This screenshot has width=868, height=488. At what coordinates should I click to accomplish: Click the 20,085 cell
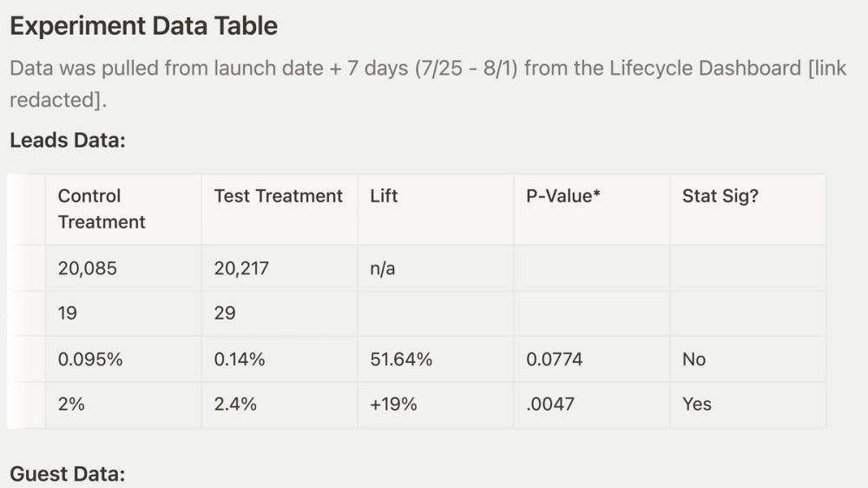(87, 268)
